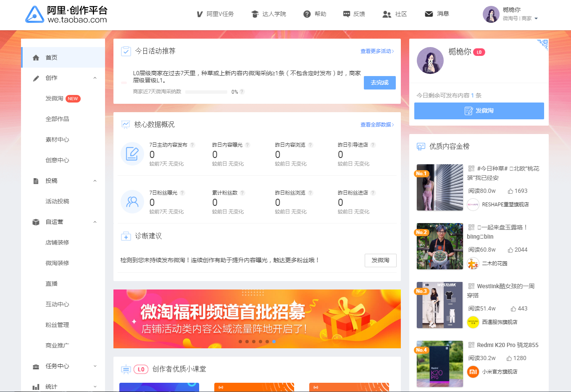
Task: Open the No.2 二木的花园 content thumbnail
Action: pos(439,246)
